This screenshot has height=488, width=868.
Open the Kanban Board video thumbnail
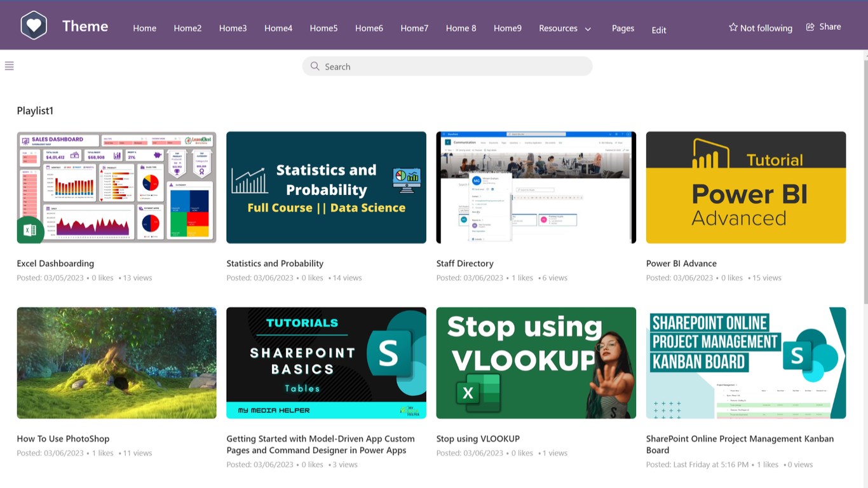tap(746, 363)
